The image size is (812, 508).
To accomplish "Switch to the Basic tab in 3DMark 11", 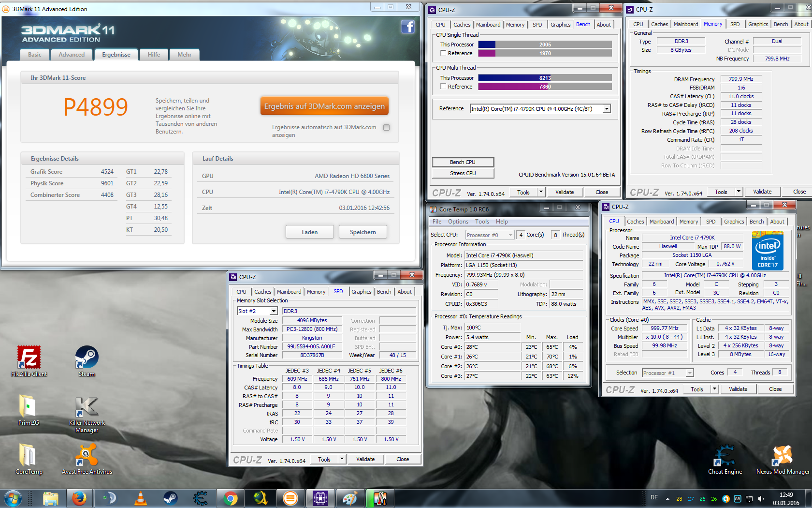I will tap(34, 55).
